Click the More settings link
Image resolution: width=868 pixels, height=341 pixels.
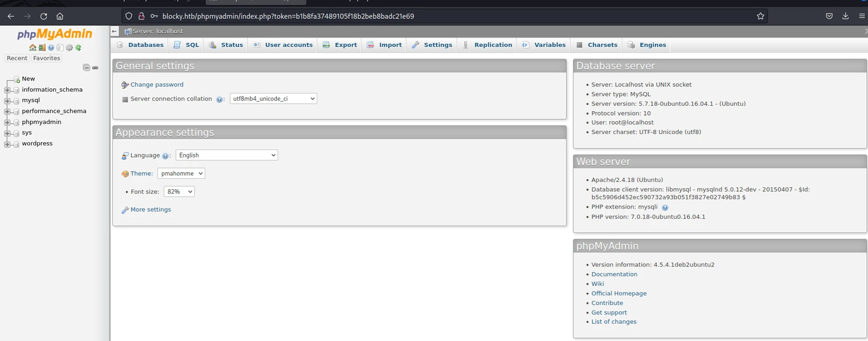click(x=150, y=210)
